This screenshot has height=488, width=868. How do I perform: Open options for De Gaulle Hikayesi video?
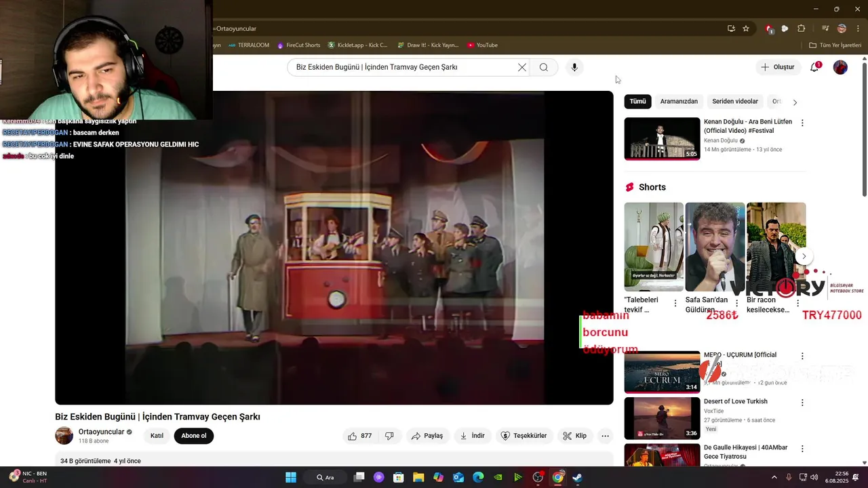click(802, 449)
